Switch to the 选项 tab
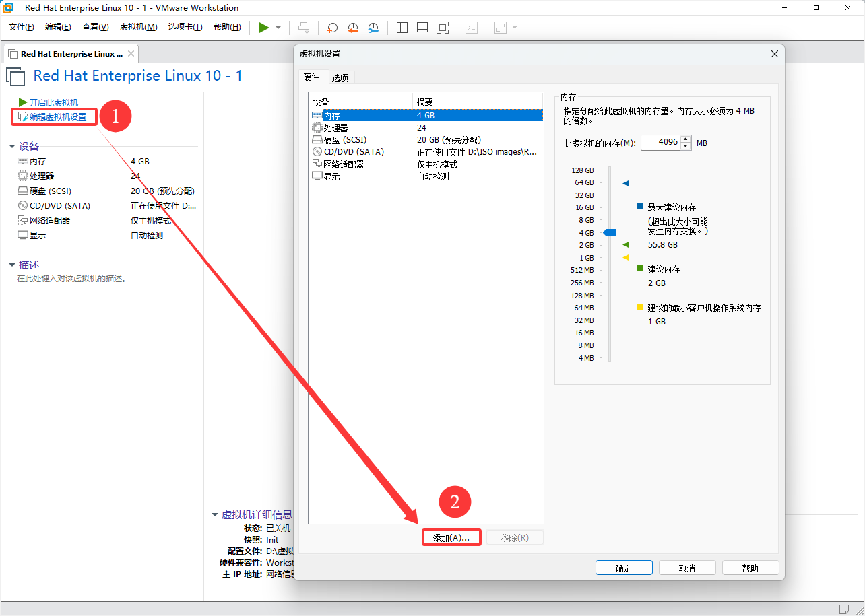865x616 pixels. tap(340, 77)
